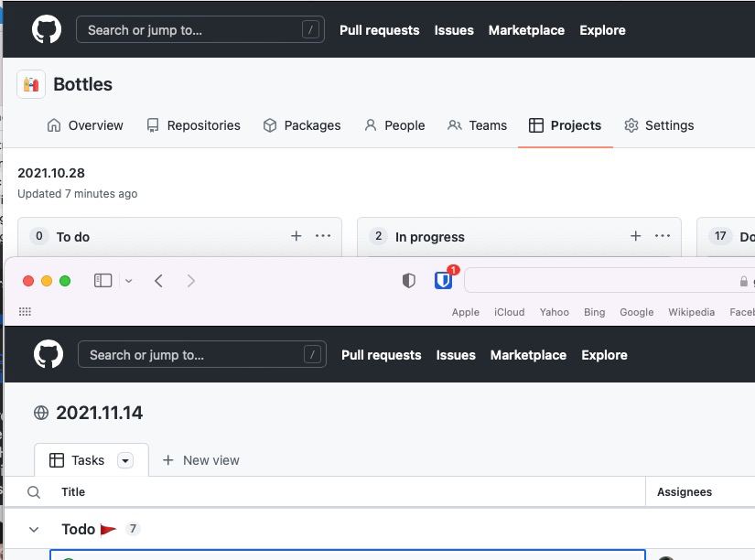Switch to the People tab
This screenshot has height=560, width=755.
394,125
